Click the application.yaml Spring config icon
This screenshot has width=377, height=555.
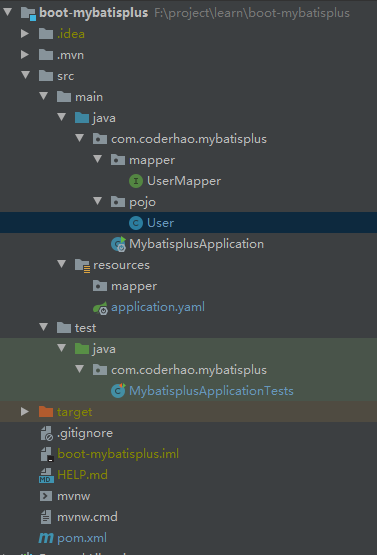click(x=101, y=308)
